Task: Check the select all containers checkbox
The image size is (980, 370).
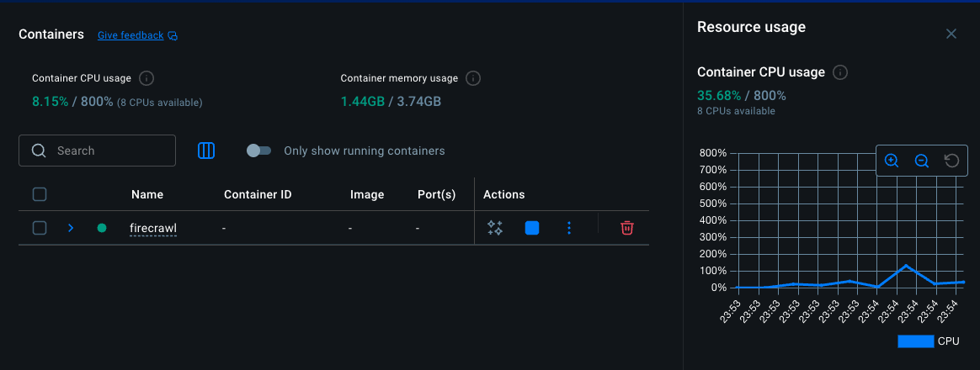Action: 39,194
